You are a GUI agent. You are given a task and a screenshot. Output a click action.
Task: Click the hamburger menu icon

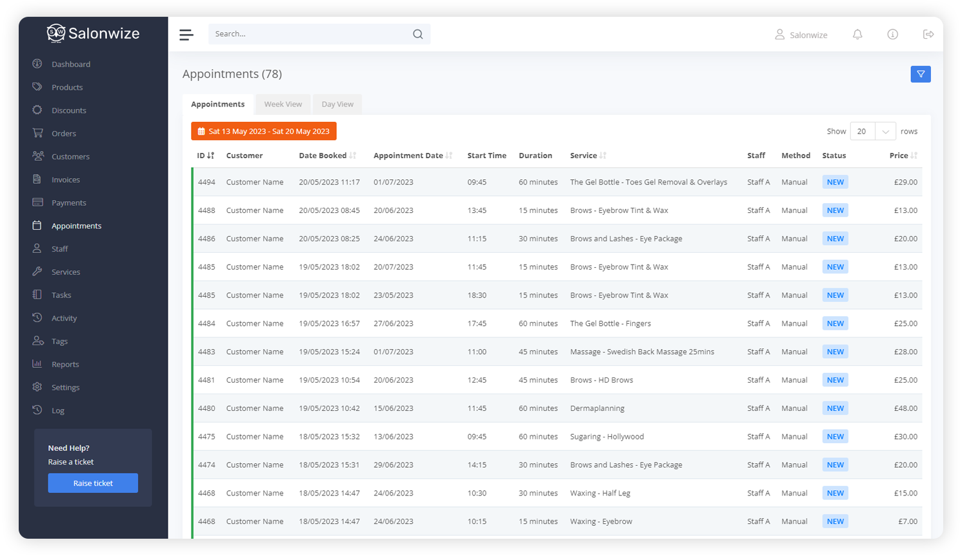click(x=186, y=35)
